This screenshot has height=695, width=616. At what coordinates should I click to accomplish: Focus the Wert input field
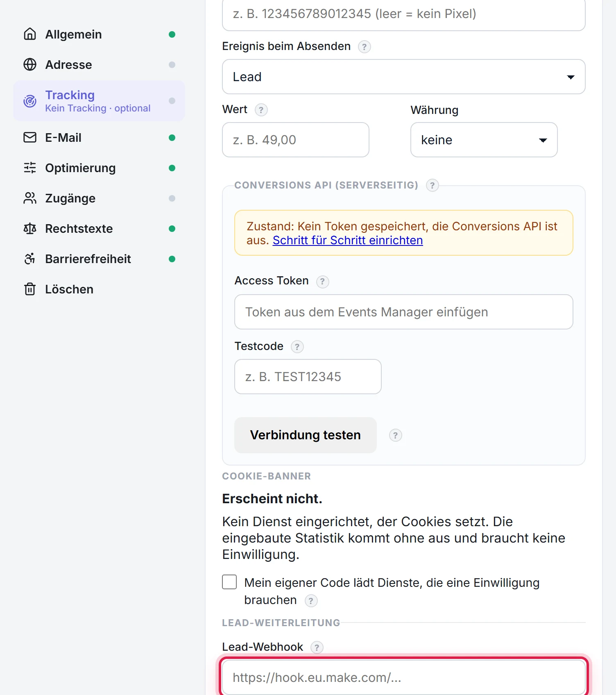[295, 140]
